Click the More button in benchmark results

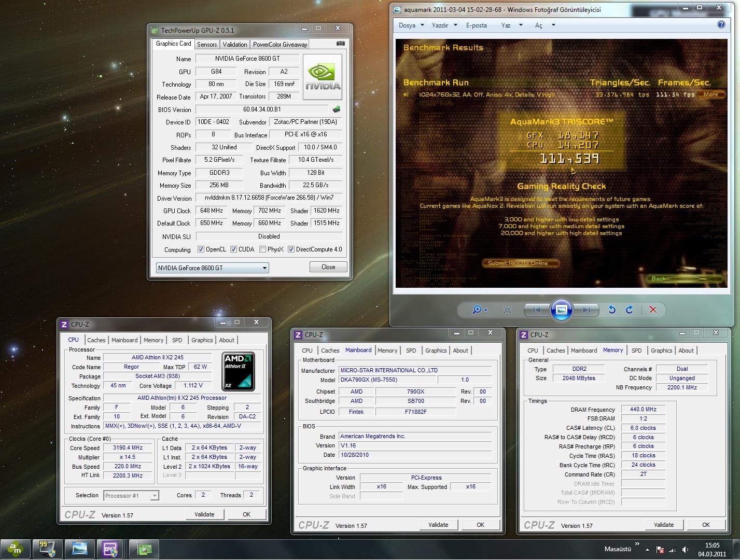pos(711,94)
